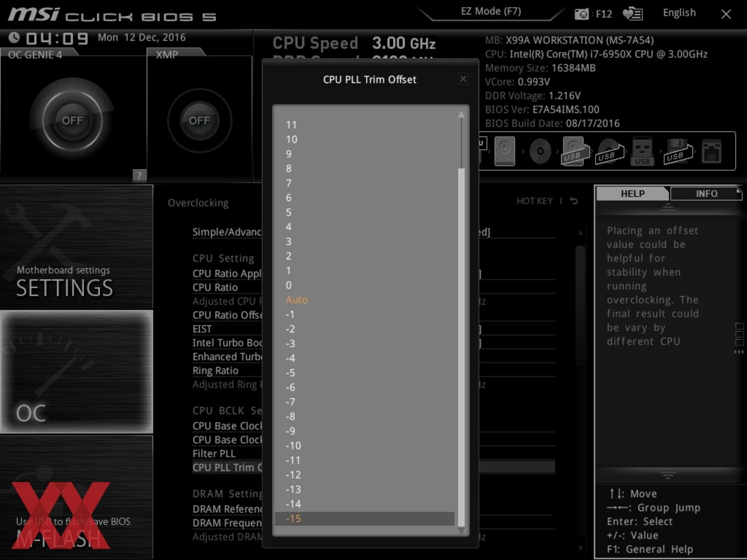Choose value -13 in the offset list
The width and height of the screenshot is (747, 560).
coord(364,489)
